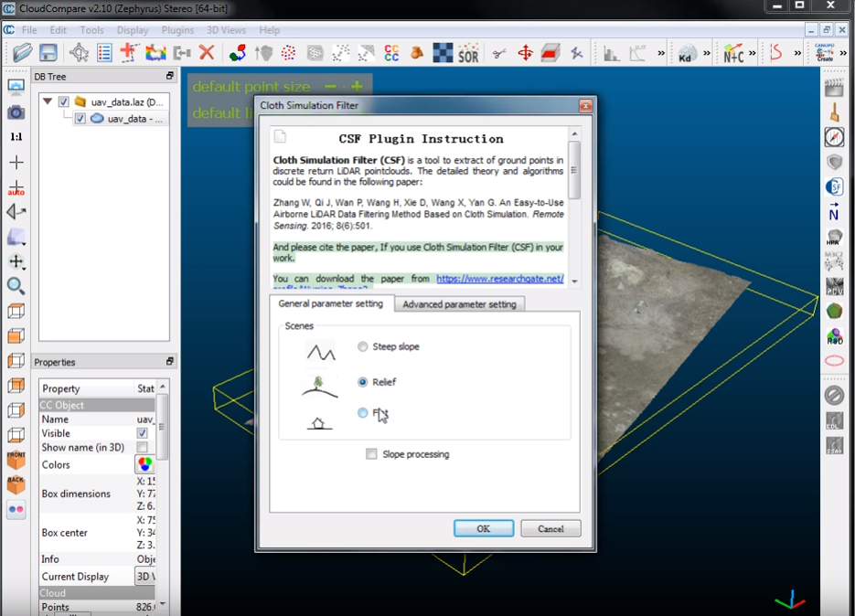Expand the overflow chevron after the histogram icons
This screenshot has width=855, height=616.
pyautogui.click(x=661, y=53)
